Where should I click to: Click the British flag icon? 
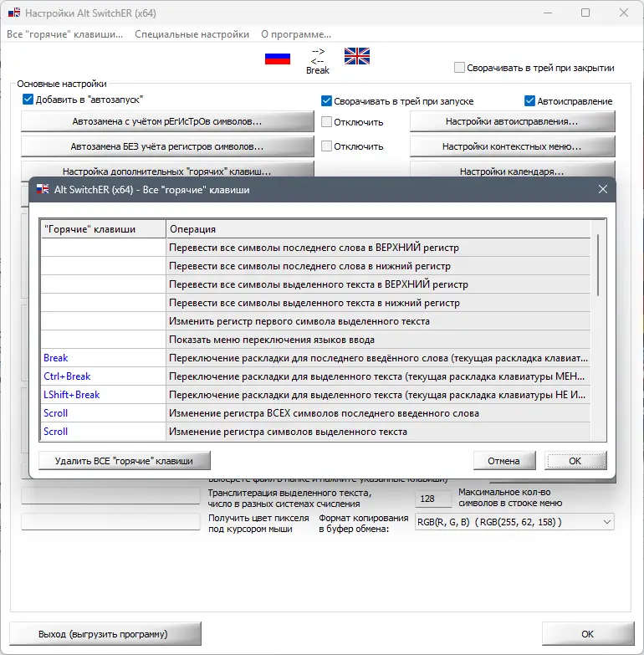(x=356, y=56)
